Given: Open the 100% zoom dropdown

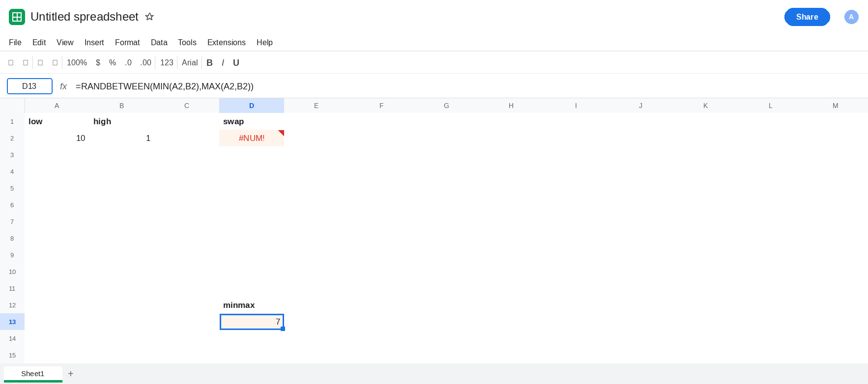Looking at the screenshot, I should [77, 63].
